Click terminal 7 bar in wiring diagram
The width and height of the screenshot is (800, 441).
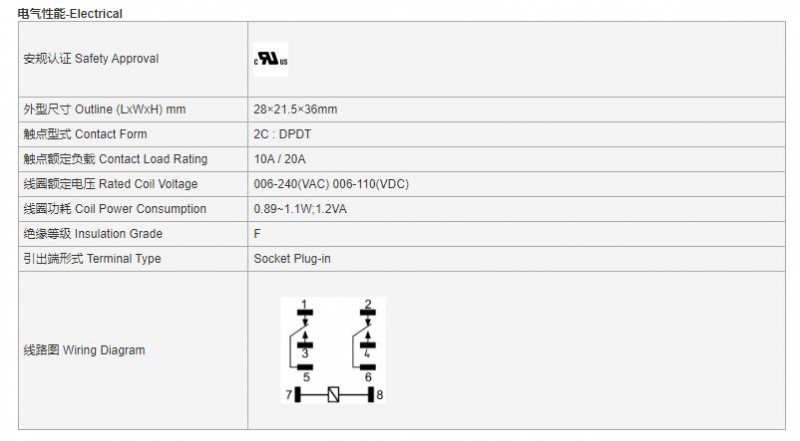pyautogui.click(x=297, y=395)
